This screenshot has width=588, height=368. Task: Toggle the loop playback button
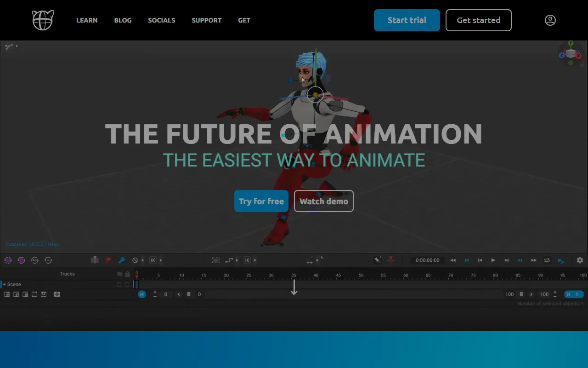click(x=547, y=260)
